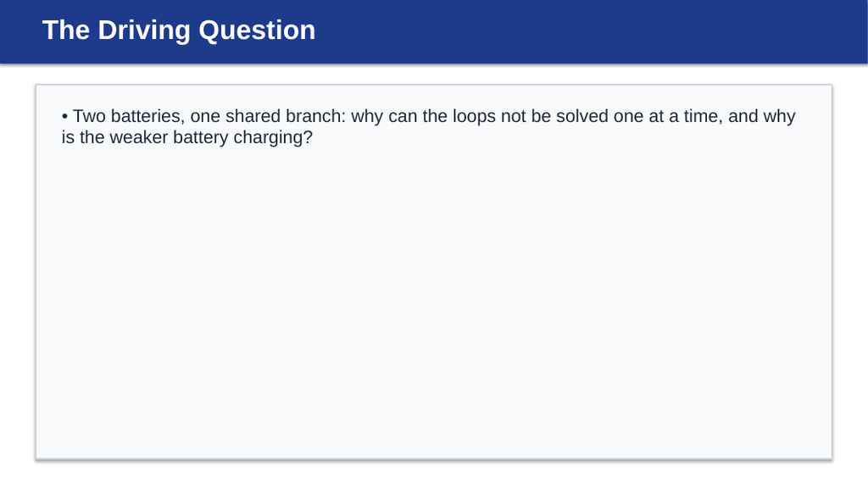The height and width of the screenshot is (488, 868).
Task: Click the word 'solved' in the bullet text
Action: coord(581,116)
